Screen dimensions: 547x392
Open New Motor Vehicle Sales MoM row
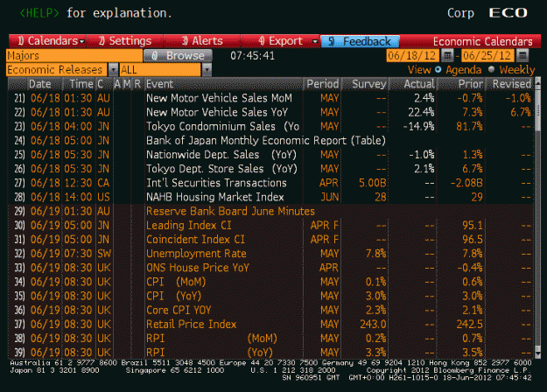point(270,98)
